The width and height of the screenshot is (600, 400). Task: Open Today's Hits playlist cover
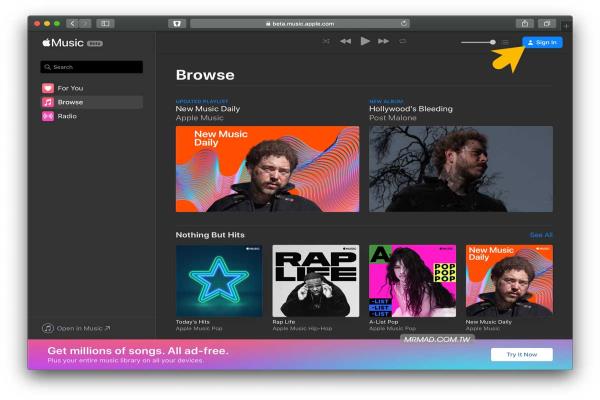click(219, 281)
